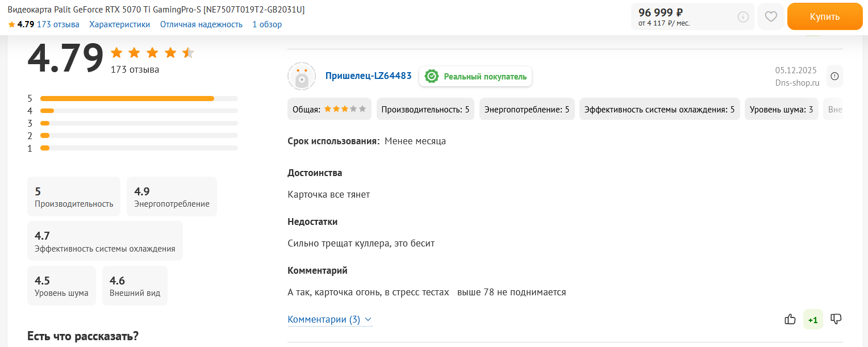868x347 pixels.
Task: Open review report icon near date
Action: coord(834,76)
